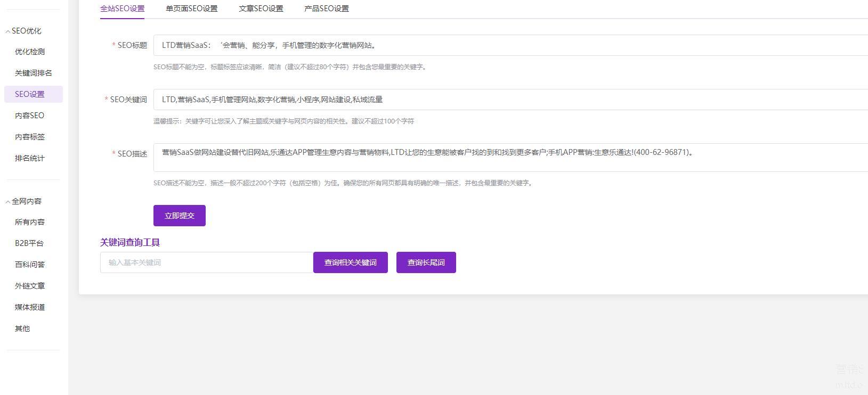Open 优化检测 in sidebar
868x395 pixels.
(30, 52)
